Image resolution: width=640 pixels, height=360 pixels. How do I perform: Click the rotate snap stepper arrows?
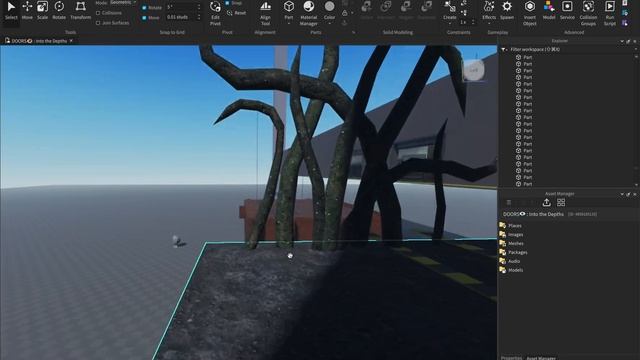click(x=199, y=7)
